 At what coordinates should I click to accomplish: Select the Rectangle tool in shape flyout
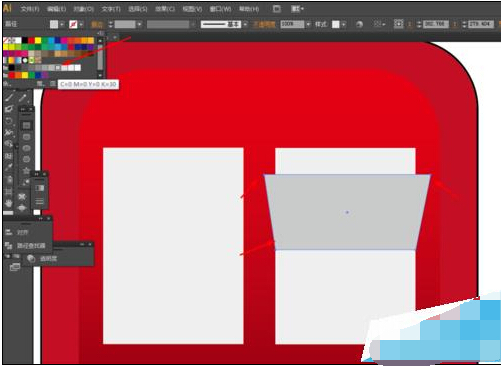[26, 126]
